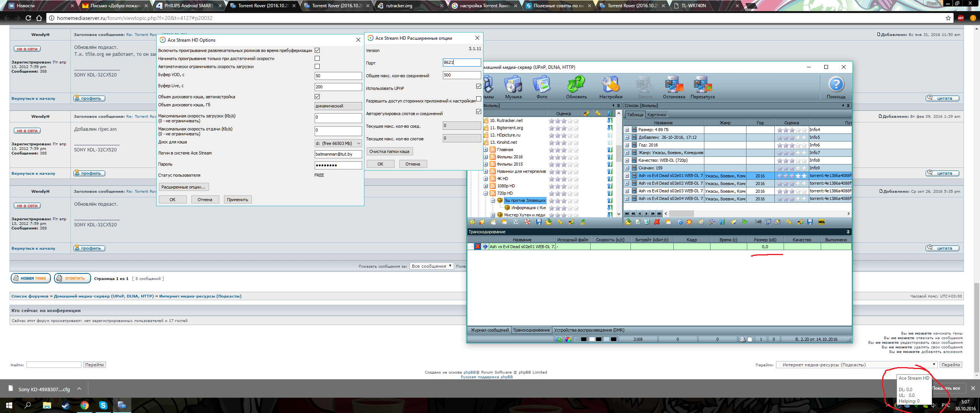The width and height of the screenshot is (980, 413).
Task: Expand the Ash vs Evil Dead s02e02 row
Action: pos(627,184)
